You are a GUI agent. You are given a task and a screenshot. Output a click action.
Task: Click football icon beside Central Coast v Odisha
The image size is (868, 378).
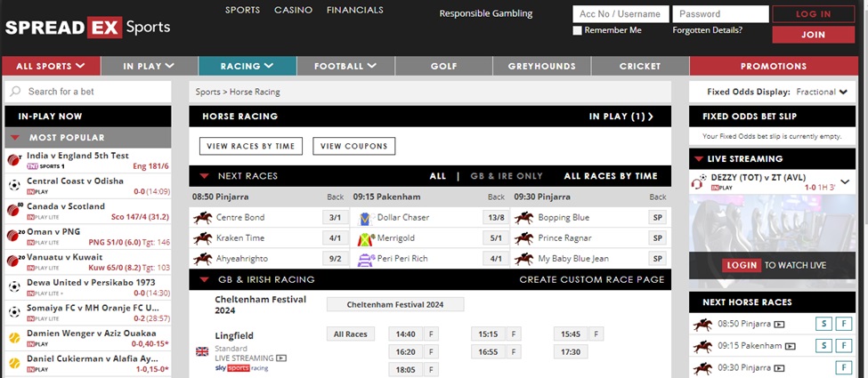(14, 185)
